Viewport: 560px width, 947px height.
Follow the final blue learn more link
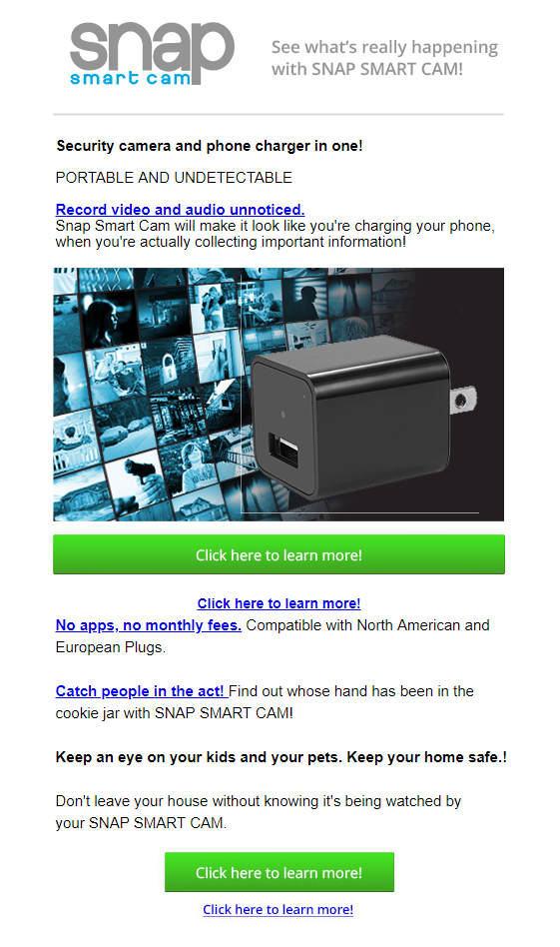279,910
